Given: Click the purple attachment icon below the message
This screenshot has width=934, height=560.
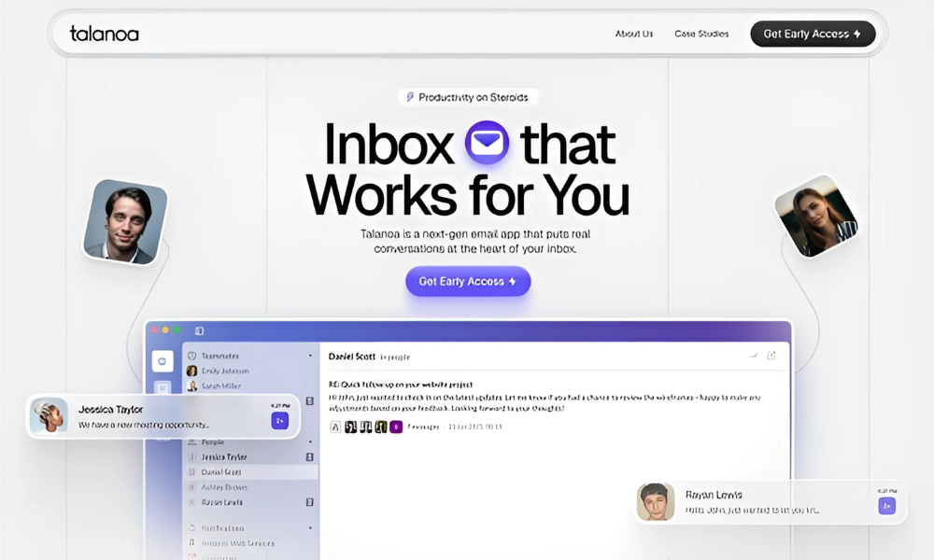Looking at the screenshot, I should point(396,427).
